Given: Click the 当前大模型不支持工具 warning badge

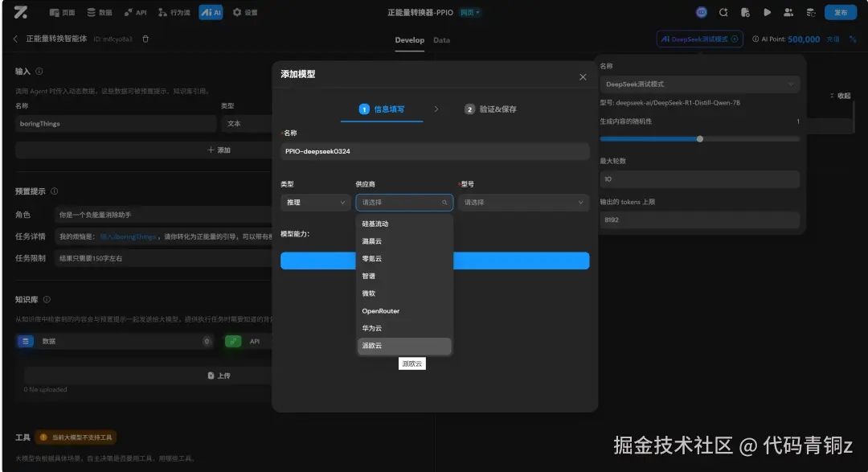Looking at the screenshot, I should point(76,437).
